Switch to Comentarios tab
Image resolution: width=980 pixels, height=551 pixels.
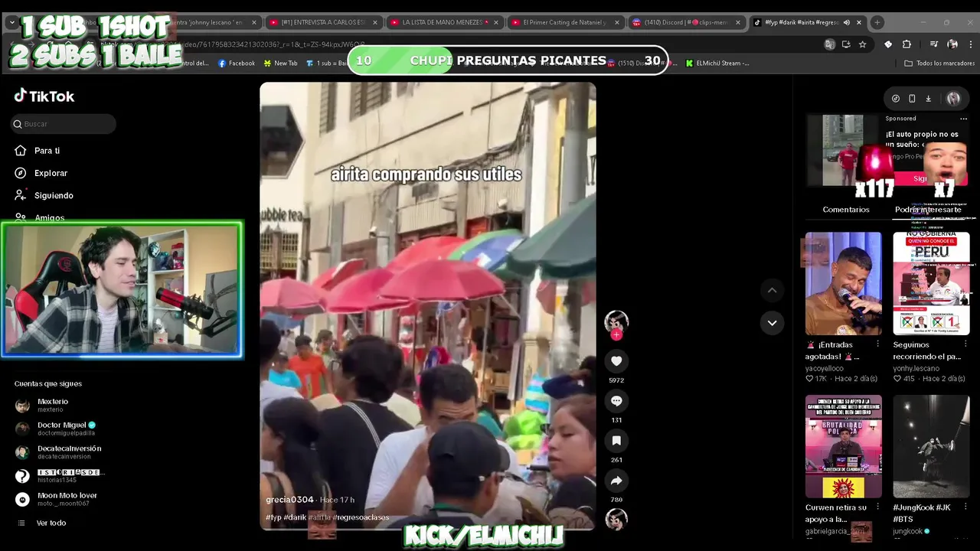[846, 210]
